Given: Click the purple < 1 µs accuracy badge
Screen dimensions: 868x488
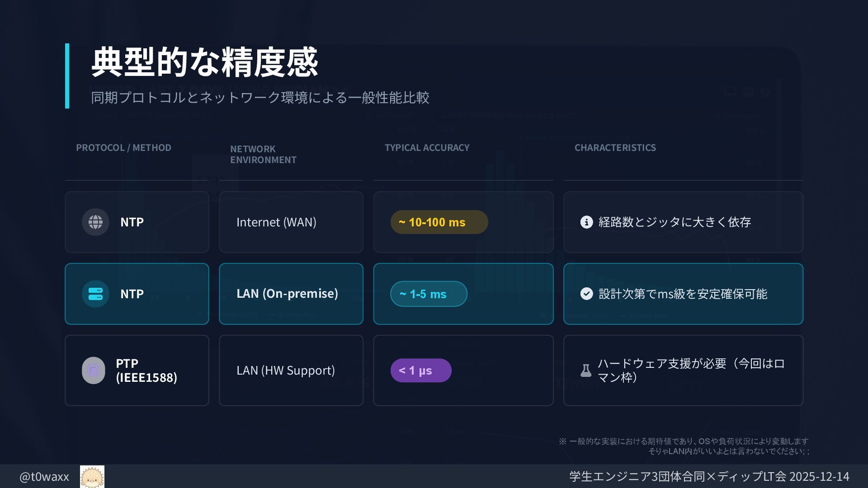Looking at the screenshot, I should [421, 371].
